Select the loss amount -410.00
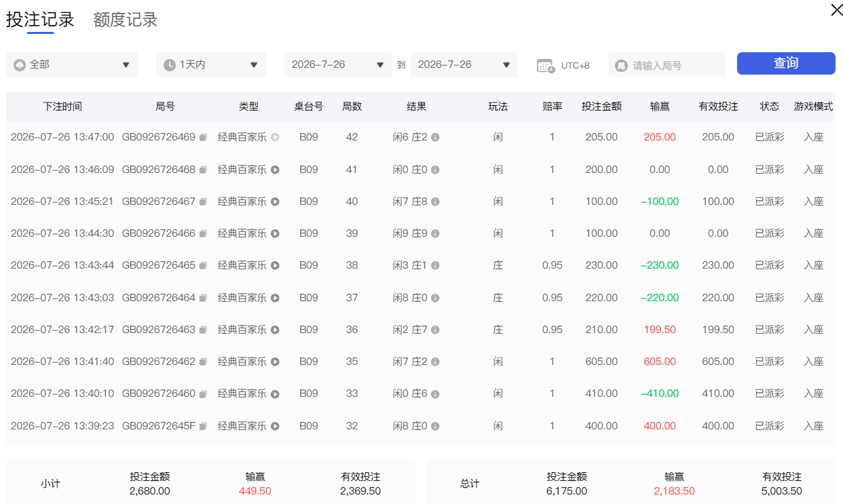 click(x=660, y=393)
